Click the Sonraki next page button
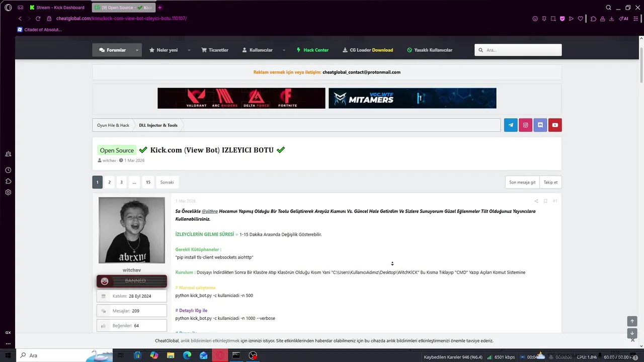 tap(167, 182)
